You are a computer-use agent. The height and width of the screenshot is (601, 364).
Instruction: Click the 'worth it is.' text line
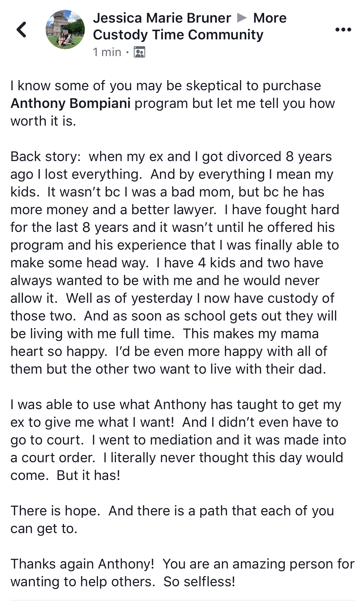pos(43,121)
